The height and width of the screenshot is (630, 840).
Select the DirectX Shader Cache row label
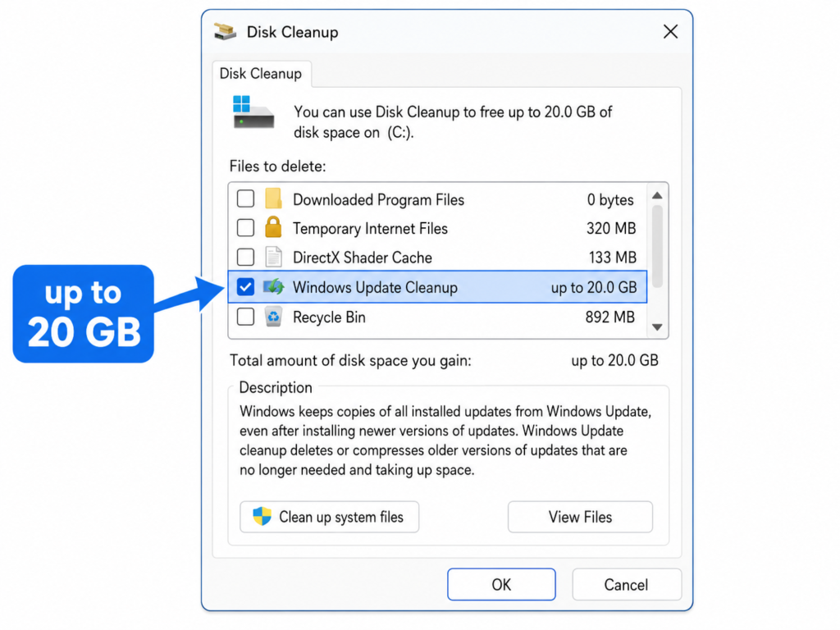click(362, 258)
